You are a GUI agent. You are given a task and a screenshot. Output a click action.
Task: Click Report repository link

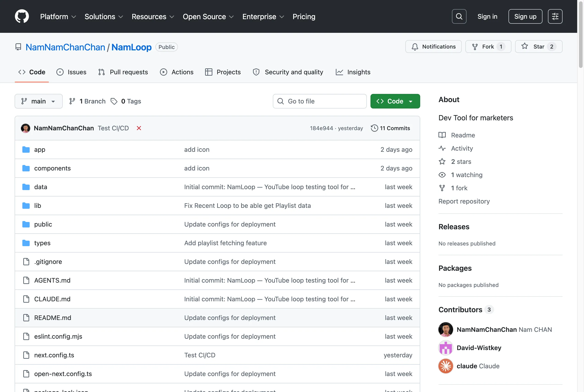click(x=464, y=201)
